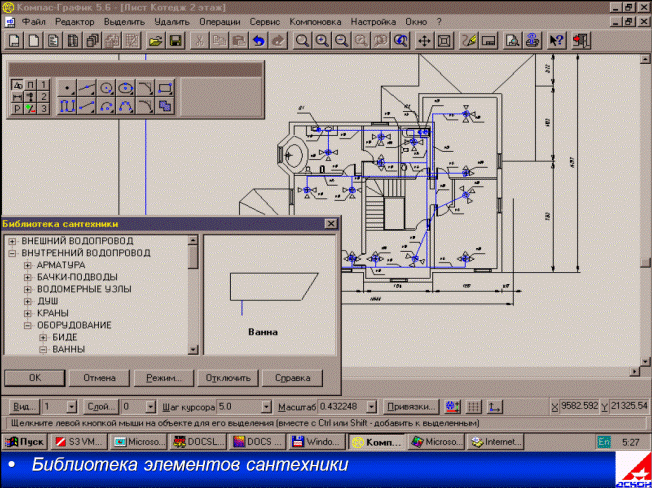The height and width of the screenshot is (488, 652).
Task: Expand the ВНЕШНИЙ ВОДОПРОВОД tree node
Action: (x=12, y=241)
